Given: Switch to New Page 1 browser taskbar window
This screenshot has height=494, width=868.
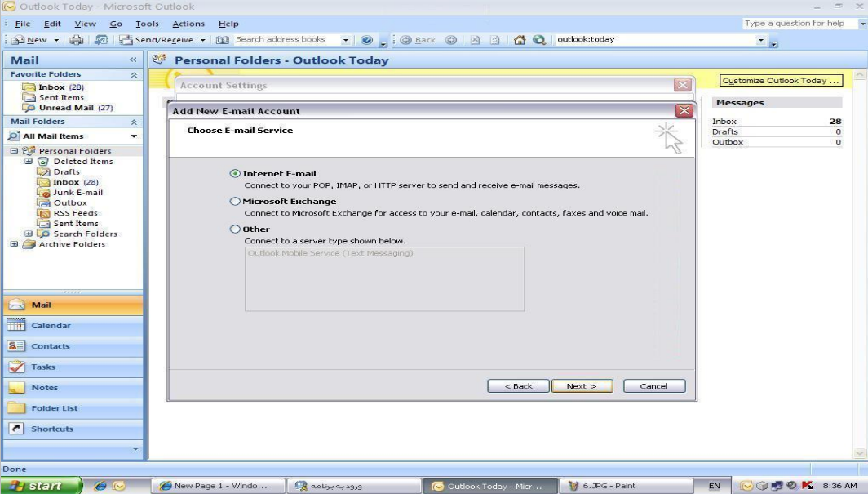Looking at the screenshot, I should coord(218,486).
